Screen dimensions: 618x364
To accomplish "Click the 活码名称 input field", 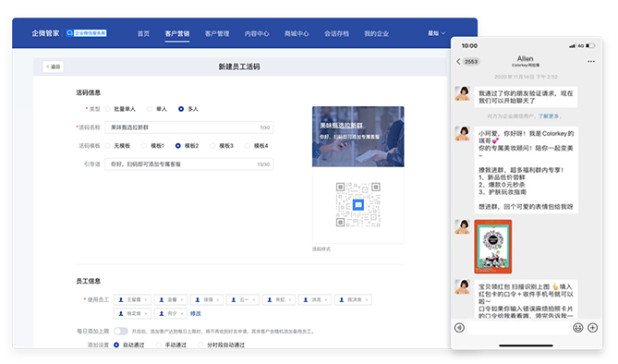I will [188, 127].
